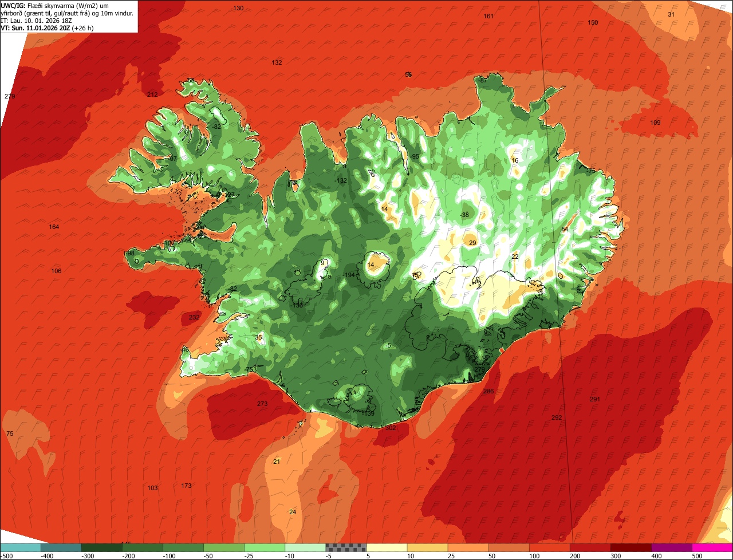733x560 pixels.
Task: Click legend color between 25 and 50
Action: [468, 547]
